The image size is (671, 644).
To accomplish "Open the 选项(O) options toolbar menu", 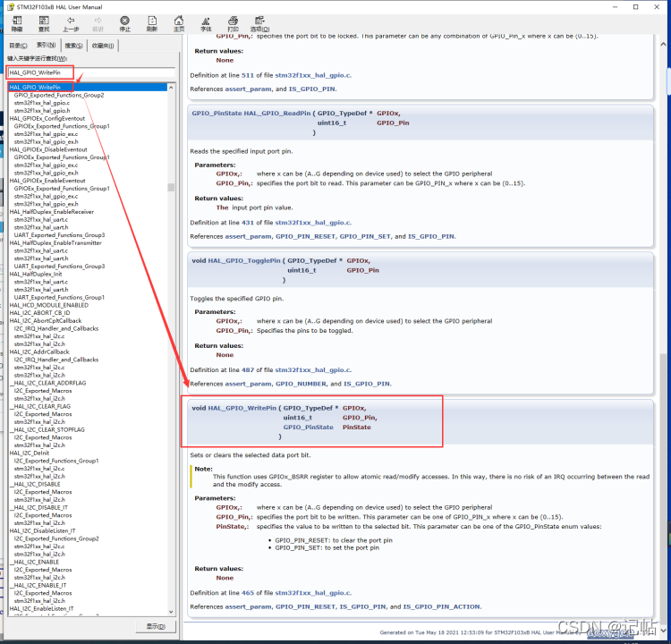I will [259, 24].
